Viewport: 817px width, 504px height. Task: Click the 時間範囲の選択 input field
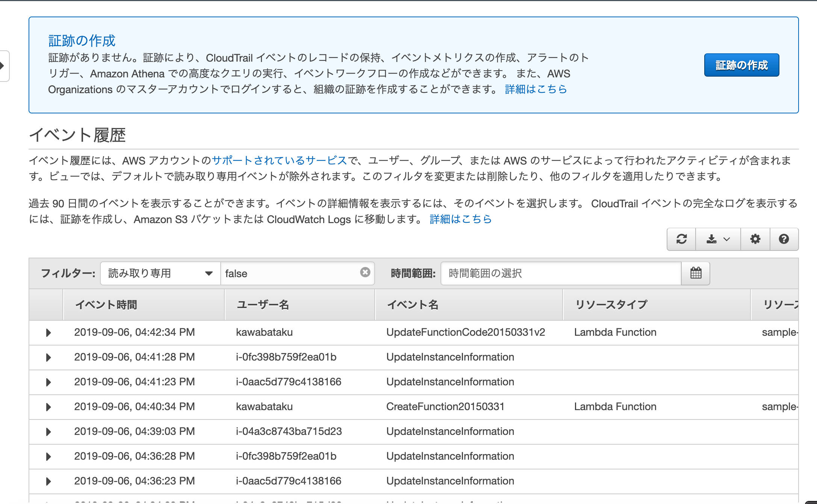(561, 273)
